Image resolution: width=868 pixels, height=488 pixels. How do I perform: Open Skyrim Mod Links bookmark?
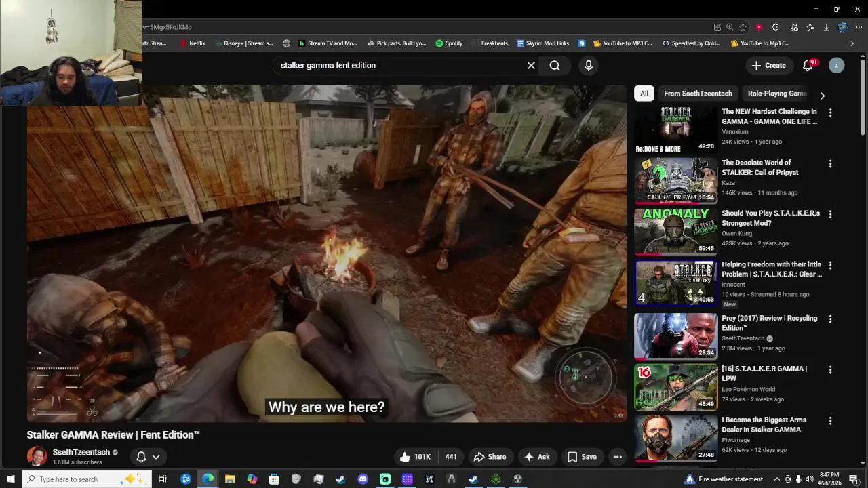click(542, 43)
